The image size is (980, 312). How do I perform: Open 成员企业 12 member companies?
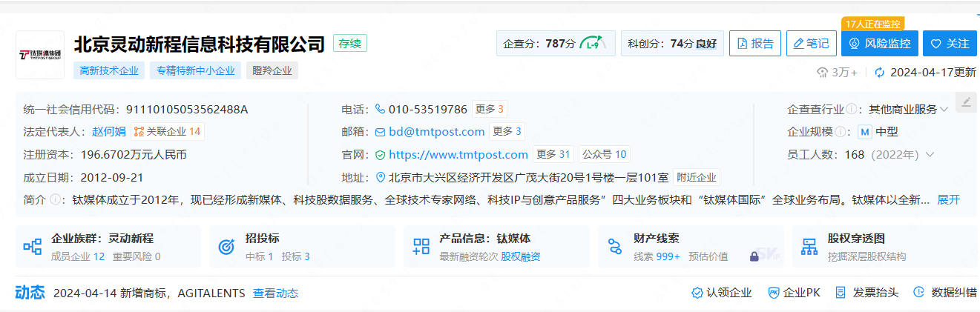78,256
